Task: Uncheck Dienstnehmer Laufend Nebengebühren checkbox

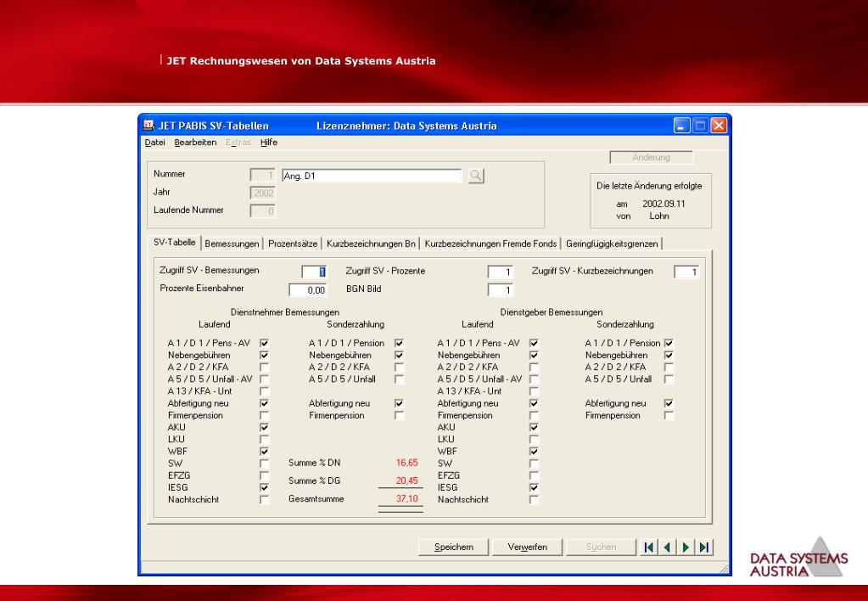Action: pyautogui.click(x=264, y=355)
